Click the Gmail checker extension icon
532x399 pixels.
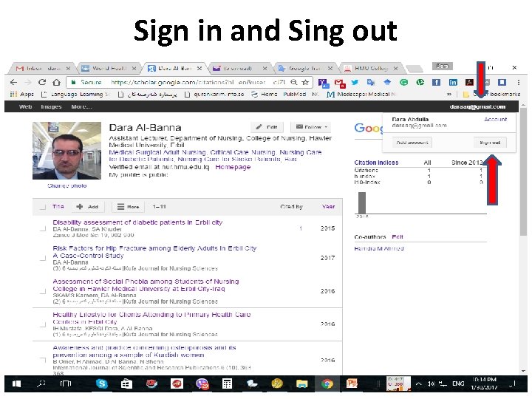340,83
